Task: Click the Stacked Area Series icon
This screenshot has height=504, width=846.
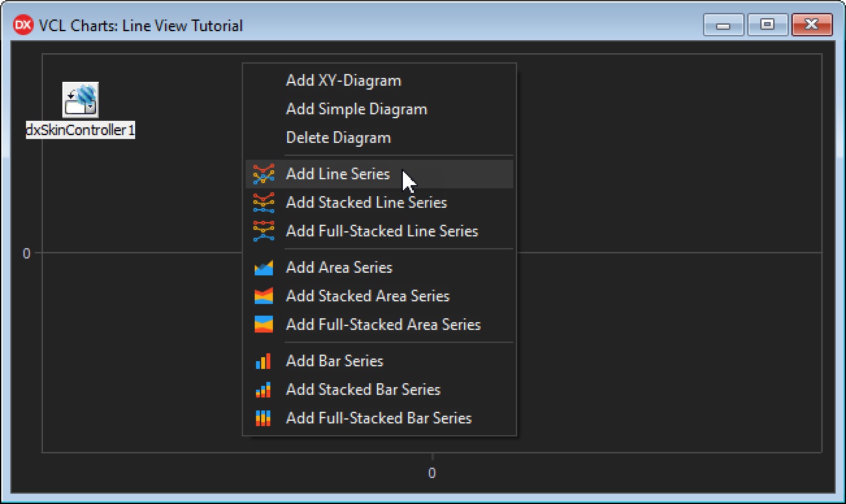Action: [x=263, y=296]
